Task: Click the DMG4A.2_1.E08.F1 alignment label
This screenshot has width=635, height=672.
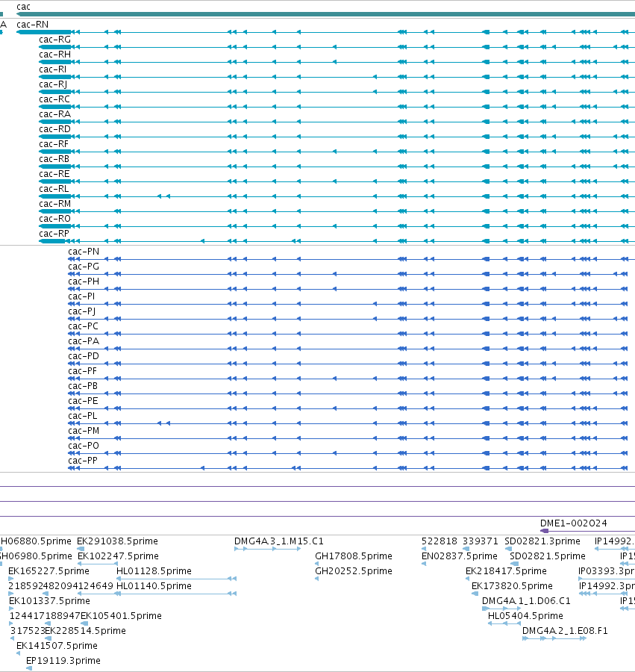Action: click(565, 631)
